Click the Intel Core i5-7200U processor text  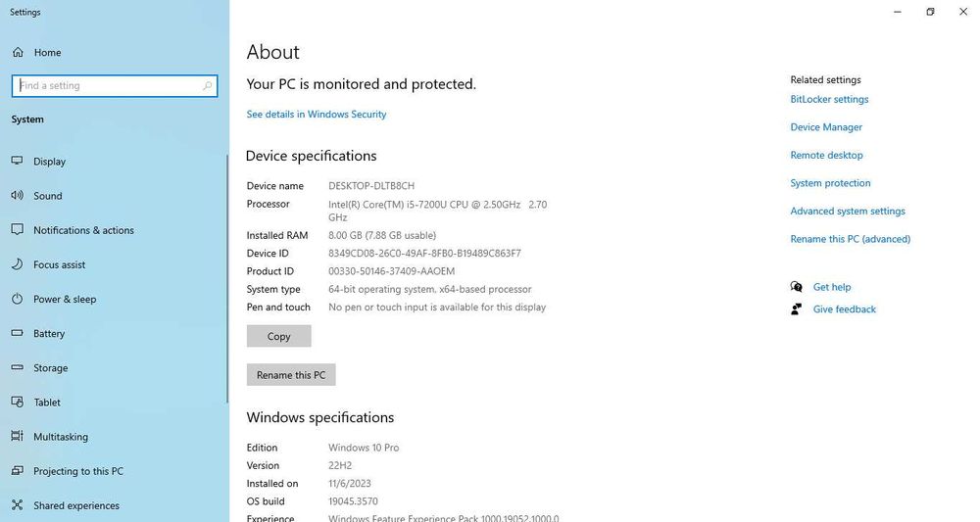point(437,211)
